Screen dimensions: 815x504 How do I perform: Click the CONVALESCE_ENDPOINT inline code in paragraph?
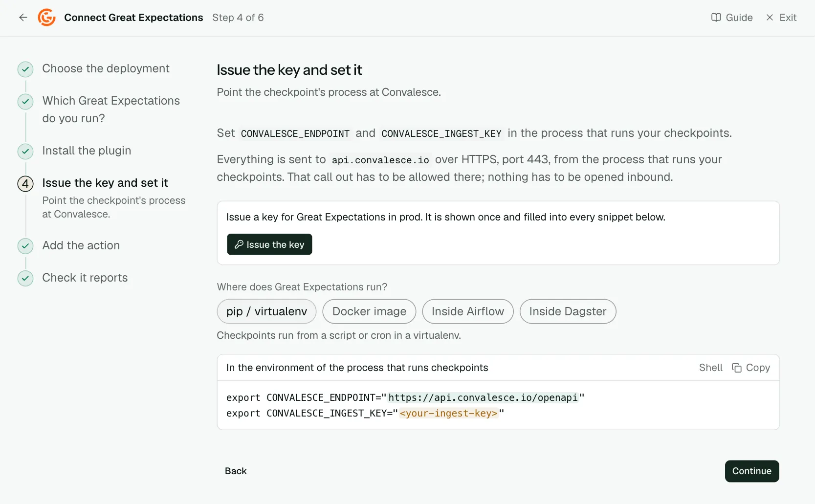[x=295, y=133]
